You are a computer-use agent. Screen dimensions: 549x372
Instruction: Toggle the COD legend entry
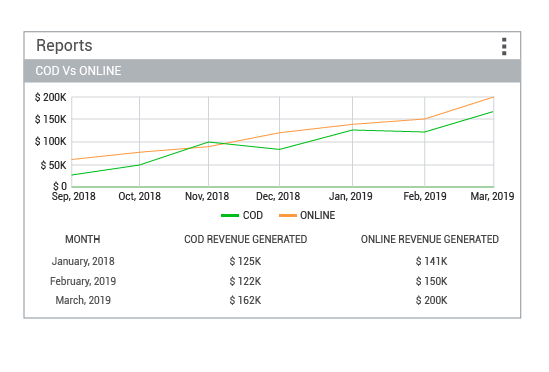coord(242,215)
